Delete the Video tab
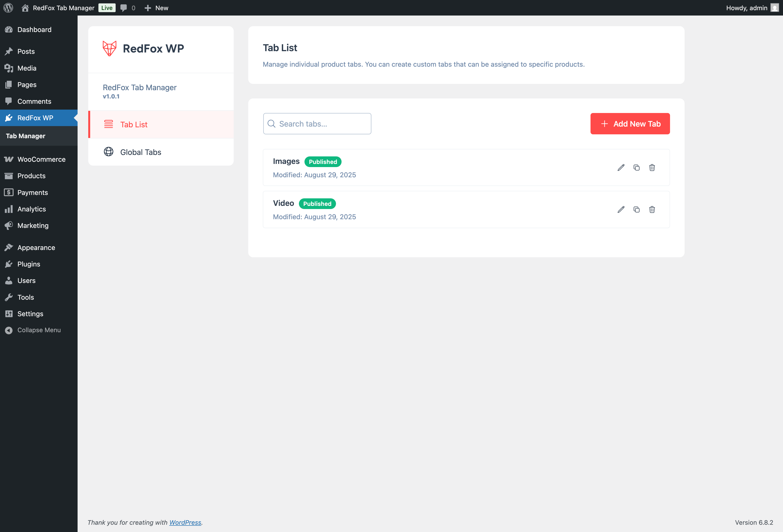This screenshot has width=783, height=532. [x=652, y=210]
